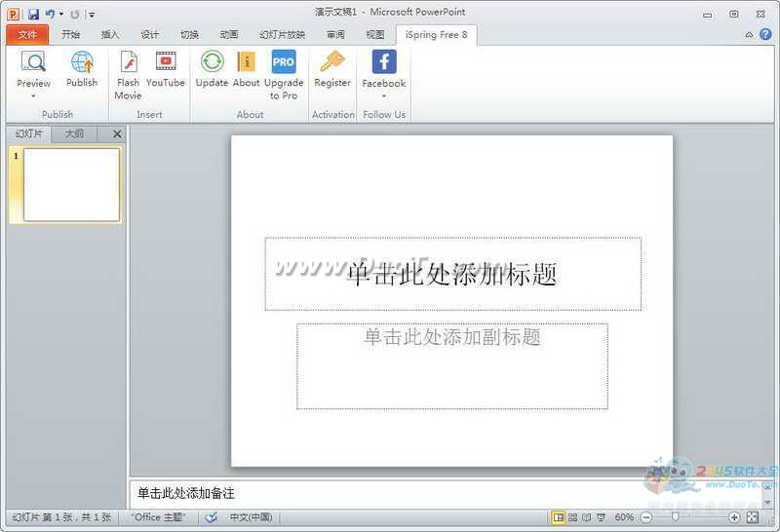
Task: Click the 60% zoom level
Action: [x=624, y=517]
